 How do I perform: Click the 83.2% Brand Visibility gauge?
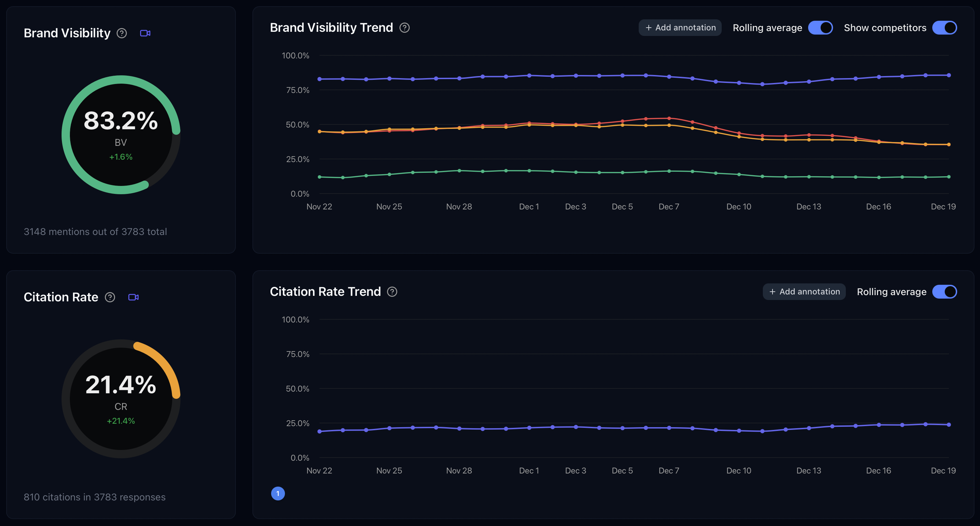[121, 135]
